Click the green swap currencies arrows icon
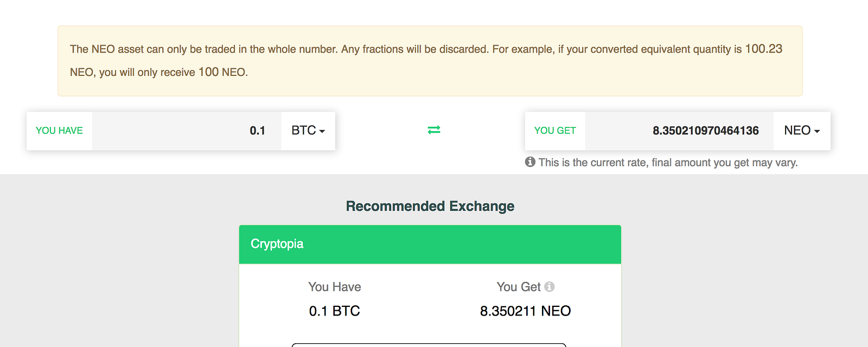This screenshot has height=347, width=868. pyautogui.click(x=434, y=130)
